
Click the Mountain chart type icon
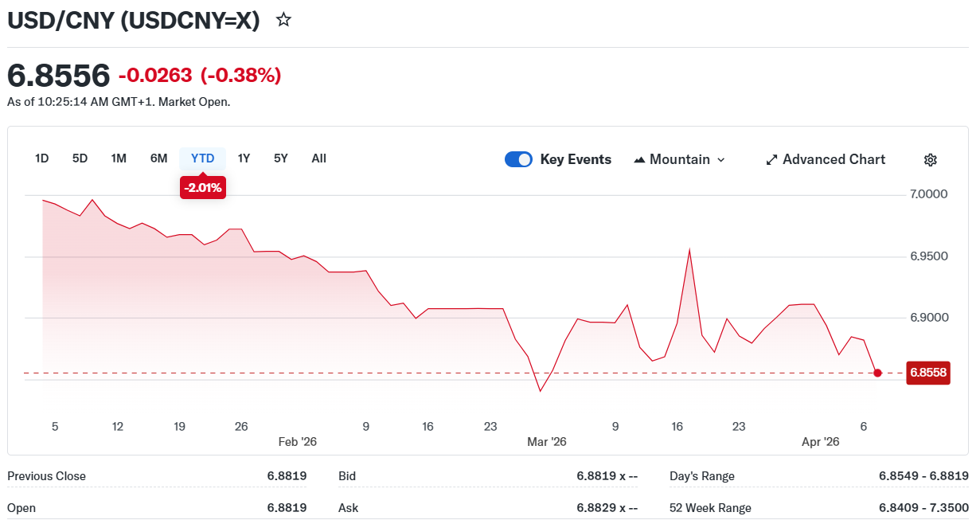pyautogui.click(x=639, y=159)
